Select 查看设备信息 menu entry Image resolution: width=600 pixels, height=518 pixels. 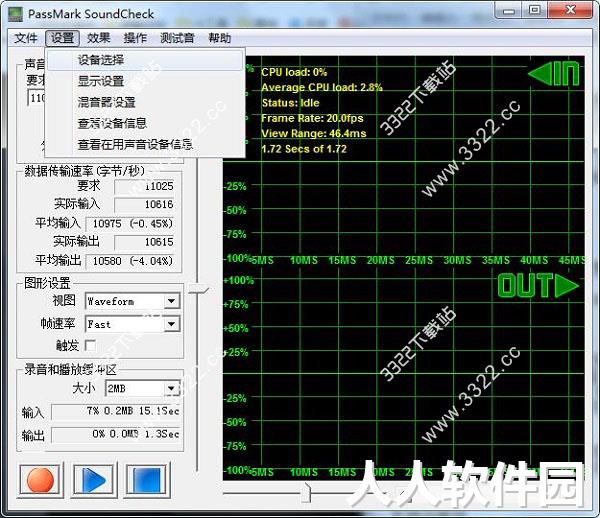pyautogui.click(x=145, y=123)
